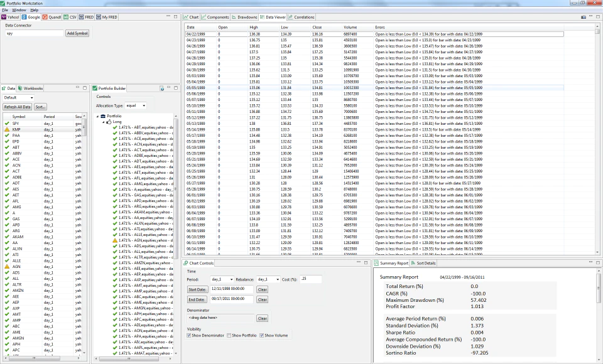Toggle the Show Denominator checkbox
Image resolution: width=603 pixels, height=364 pixels.
point(189,336)
